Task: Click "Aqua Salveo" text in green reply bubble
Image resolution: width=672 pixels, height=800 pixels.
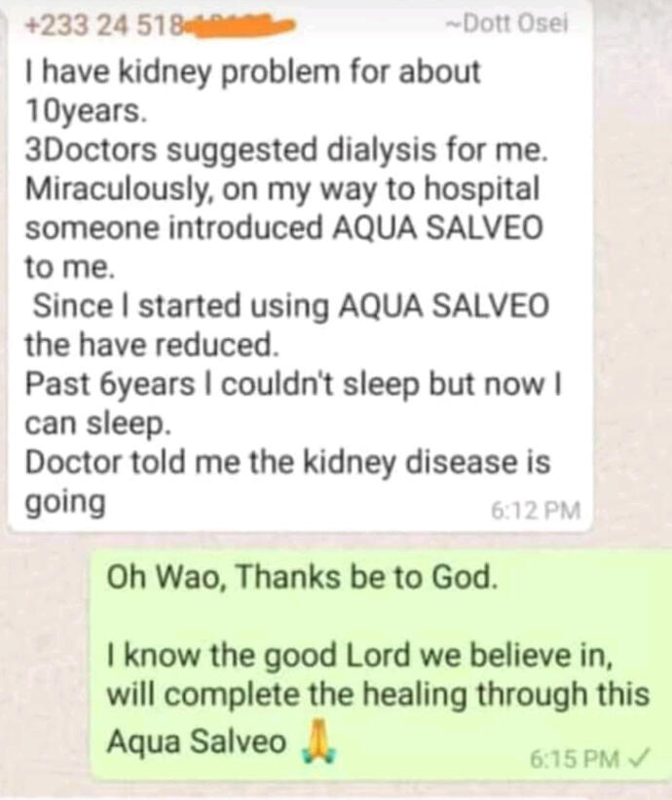Action: coord(196,742)
